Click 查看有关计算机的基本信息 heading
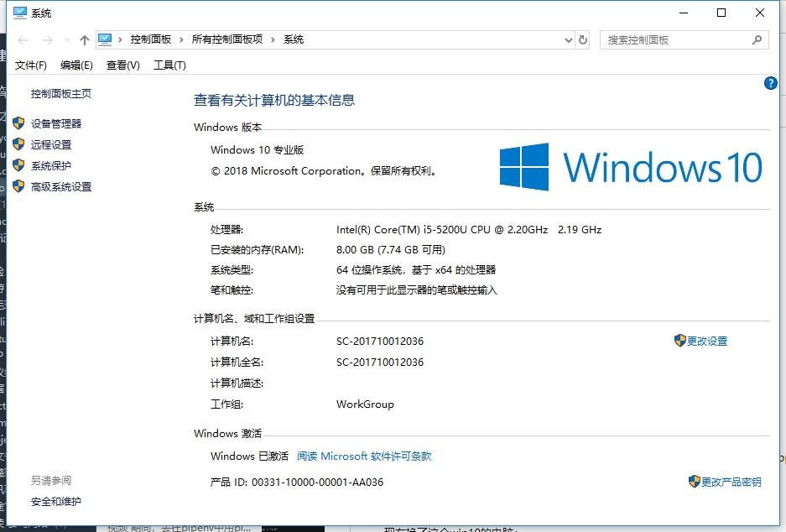Screen dimensions: 786x532 tap(274, 101)
